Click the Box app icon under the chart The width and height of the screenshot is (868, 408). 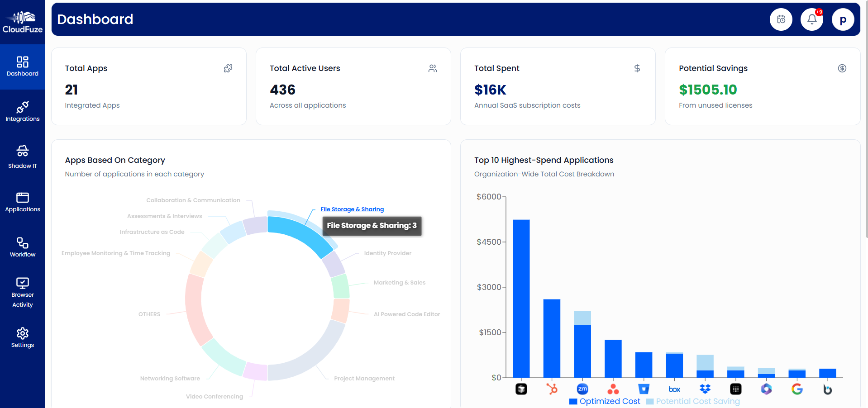(674, 389)
